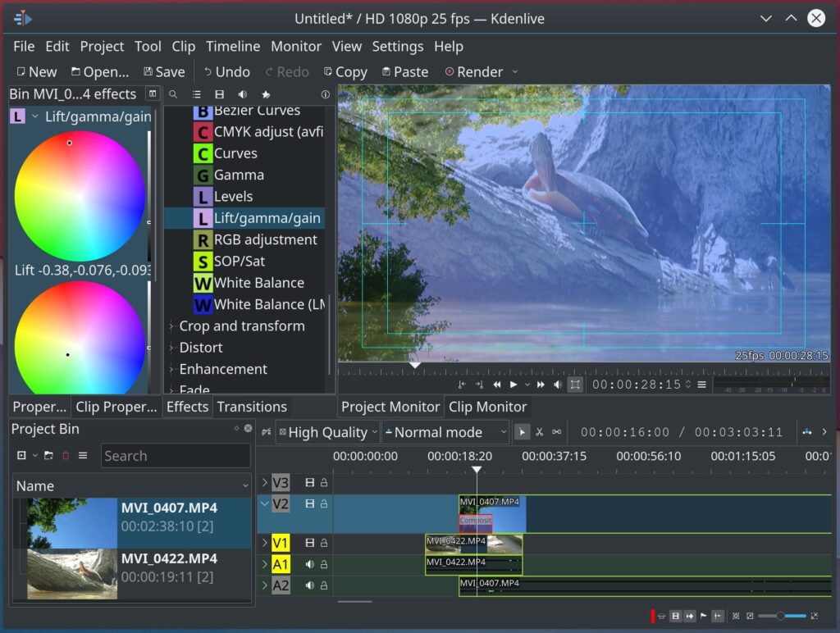840x633 pixels.
Task: Click the search icon in the Effects panel
Action: [173, 95]
